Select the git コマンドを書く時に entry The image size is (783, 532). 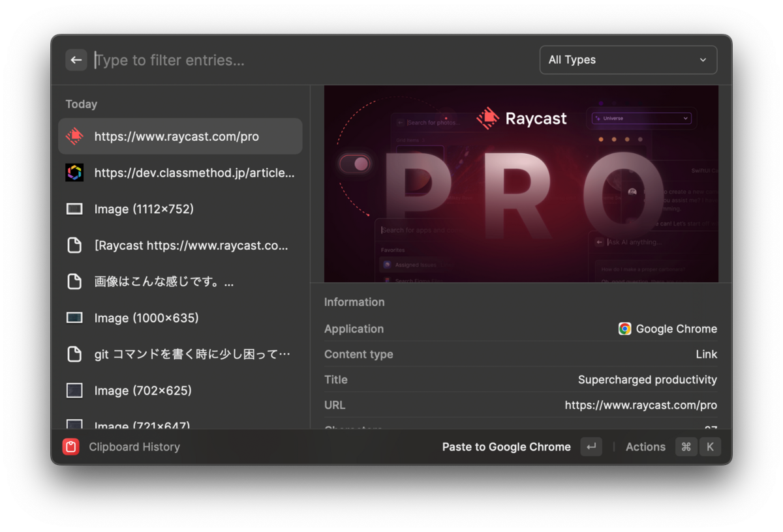pyautogui.click(x=180, y=354)
